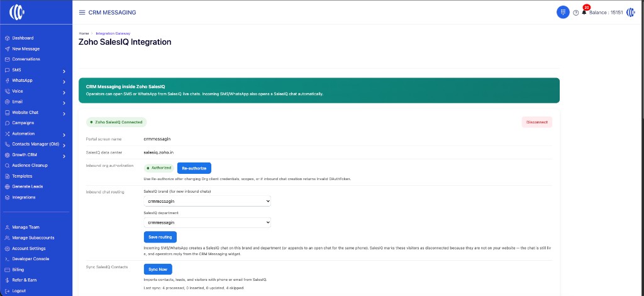Open New Message from the sidebar
644x296 pixels.
(26, 48)
